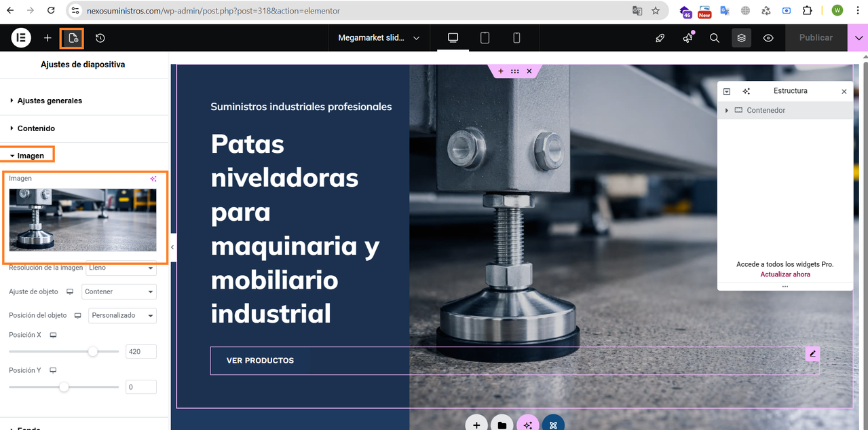The image size is (868, 430).
Task: Expand the Contenedor tree item
Action: (727, 110)
